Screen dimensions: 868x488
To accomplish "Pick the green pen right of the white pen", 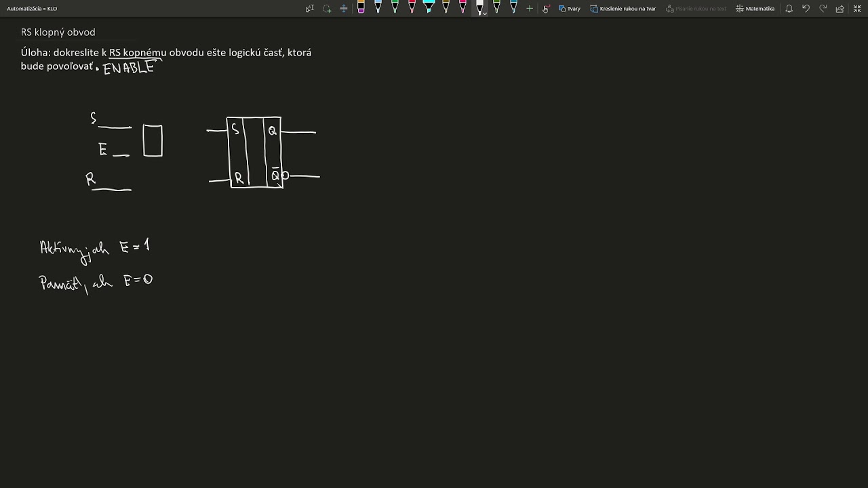I will (x=496, y=8).
